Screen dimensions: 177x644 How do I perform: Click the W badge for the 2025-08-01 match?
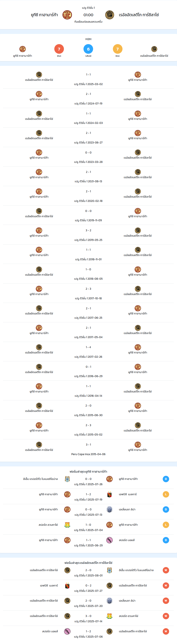(x=166, y=570)
